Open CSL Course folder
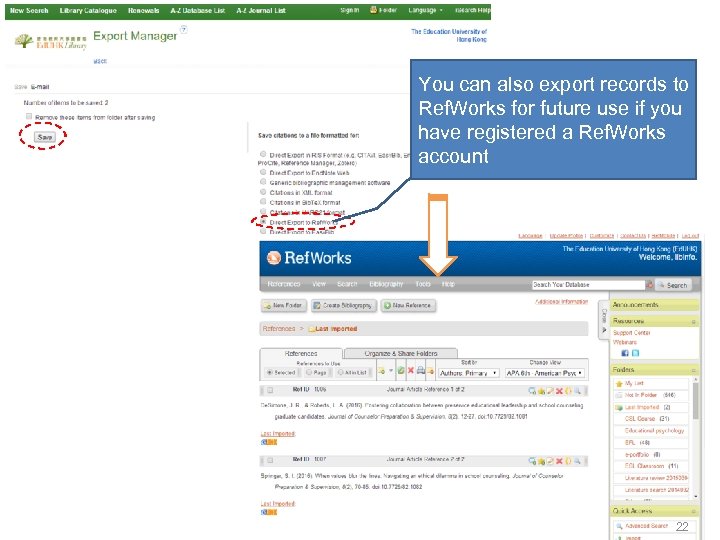Image resolution: width=720 pixels, height=540 pixels. (640, 419)
